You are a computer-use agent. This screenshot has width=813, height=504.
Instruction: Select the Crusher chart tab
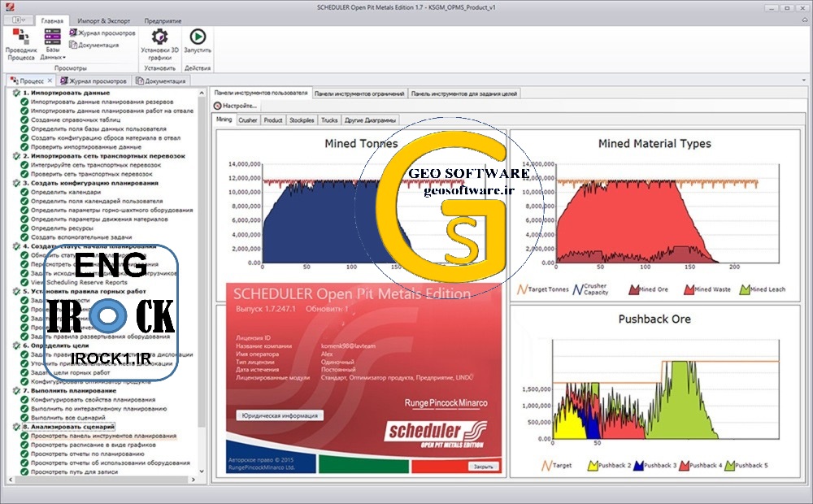(248, 120)
